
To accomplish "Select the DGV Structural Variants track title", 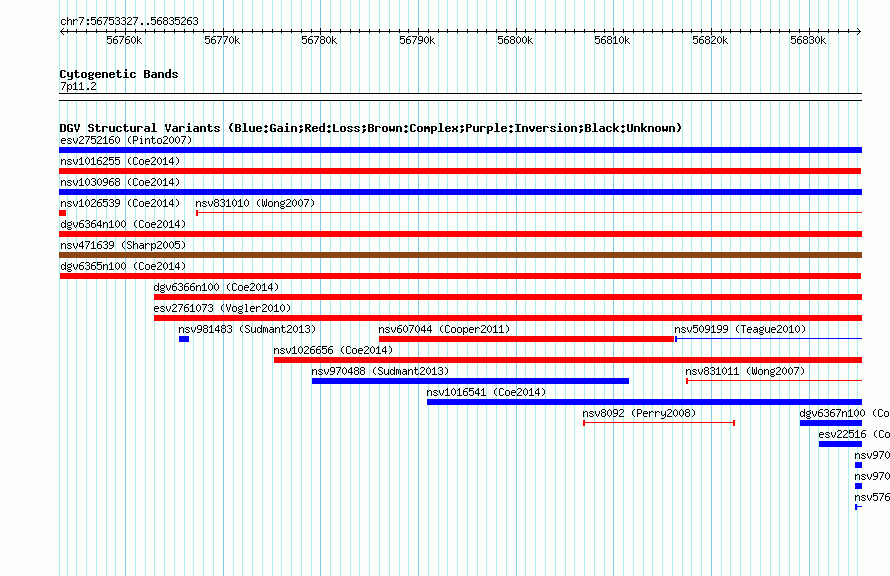I will point(371,128).
